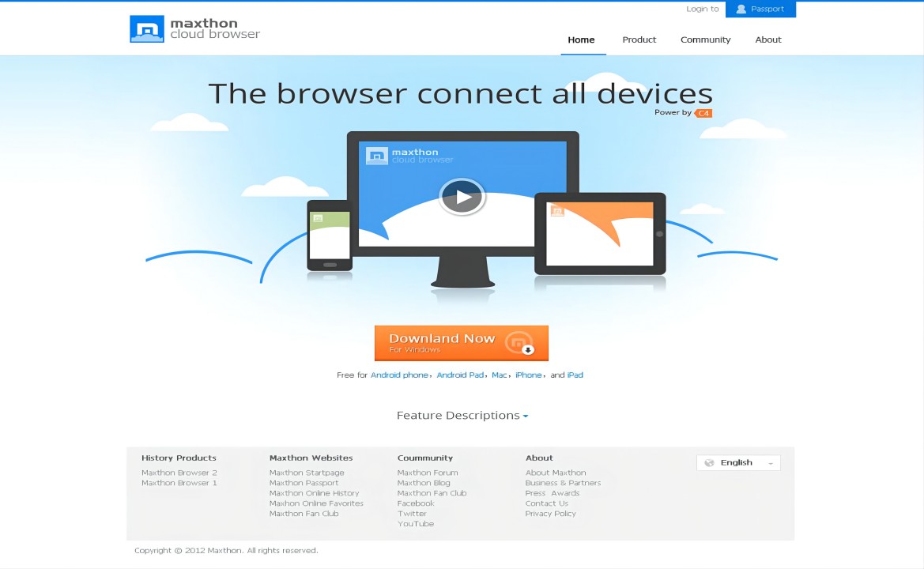Open Business & Partners link

tap(564, 483)
